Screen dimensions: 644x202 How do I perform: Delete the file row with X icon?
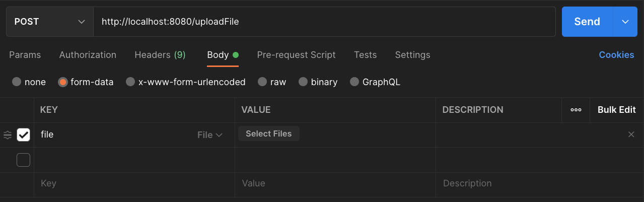click(x=631, y=134)
